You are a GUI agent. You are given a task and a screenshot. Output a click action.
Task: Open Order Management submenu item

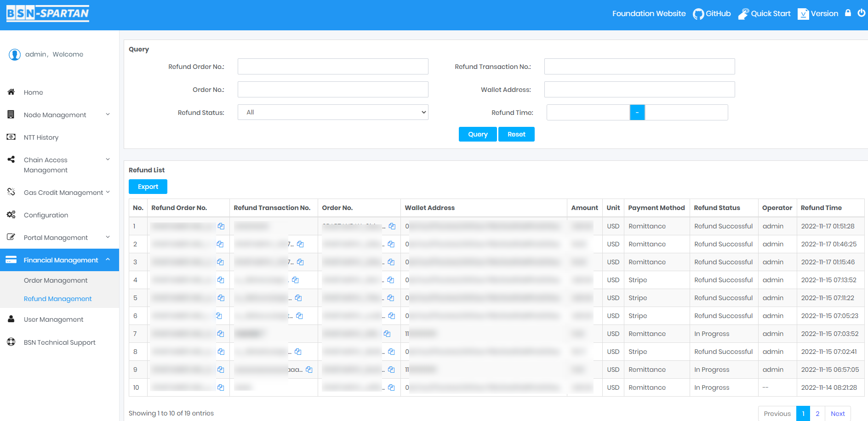56,280
